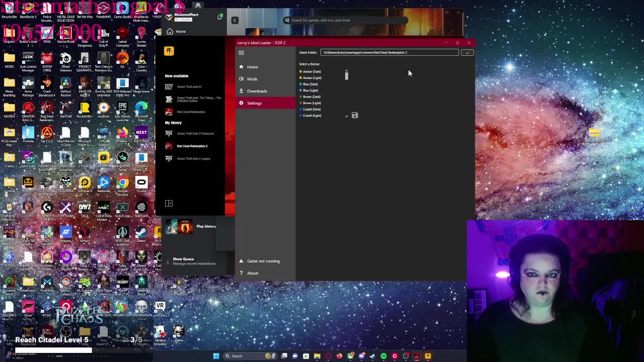Select Red Dead Redemption under Now available
The height and width of the screenshot is (362, 644).
pyautogui.click(x=185, y=112)
